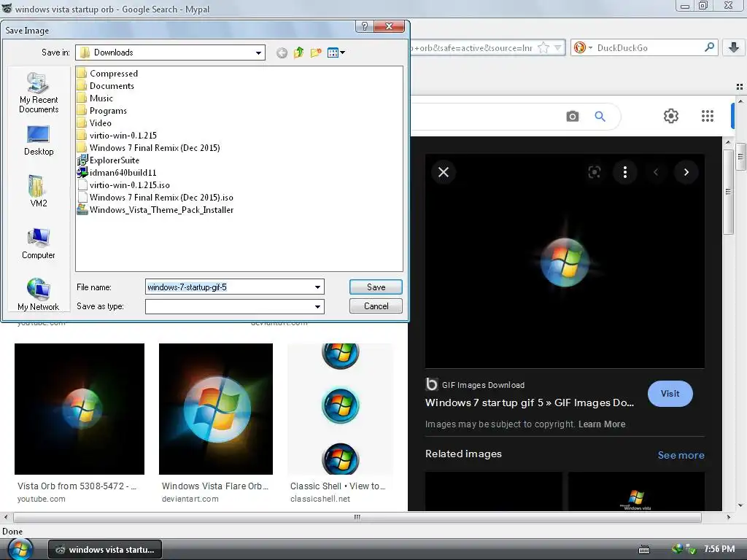Select the virtio-win-0.1.215 folder
This screenshot has width=747, height=560.
(x=117, y=135)
